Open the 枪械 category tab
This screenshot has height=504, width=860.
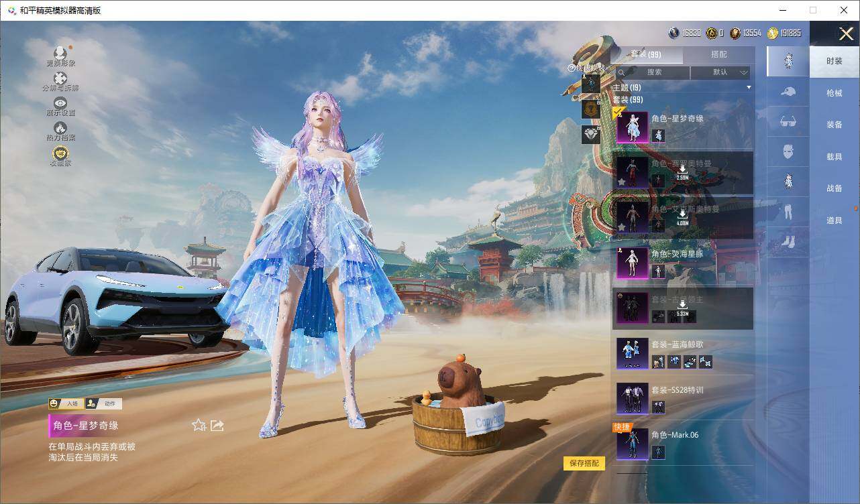[835, 93]
